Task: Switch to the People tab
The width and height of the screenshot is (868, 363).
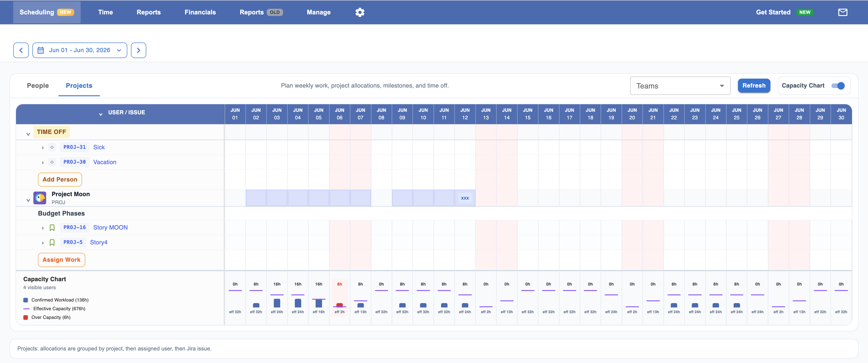Action: point(38,86)
